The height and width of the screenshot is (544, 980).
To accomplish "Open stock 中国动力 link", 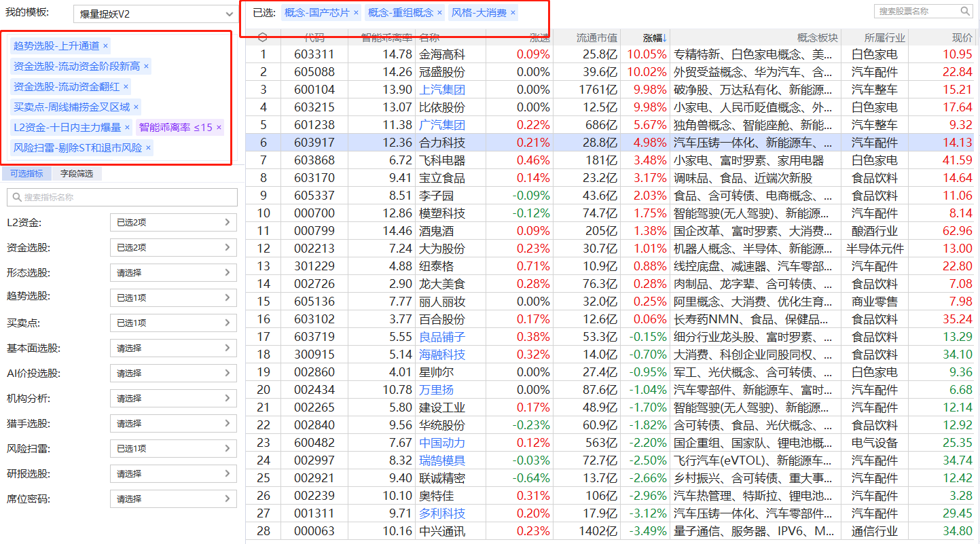I will coord(442,443).
